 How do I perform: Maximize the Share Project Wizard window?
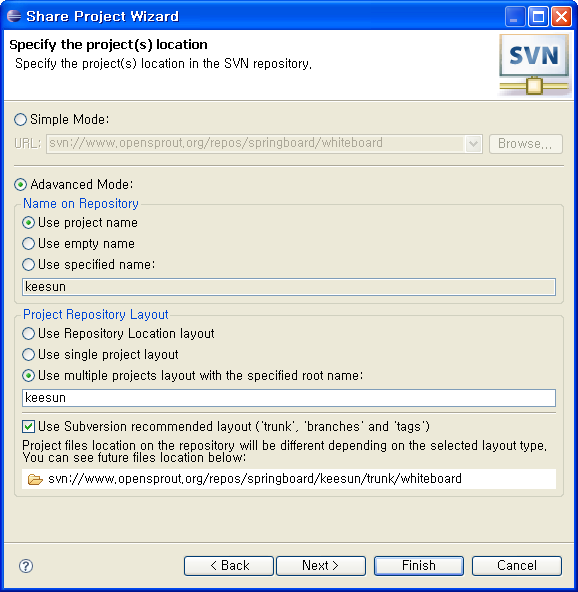[538, 17]
